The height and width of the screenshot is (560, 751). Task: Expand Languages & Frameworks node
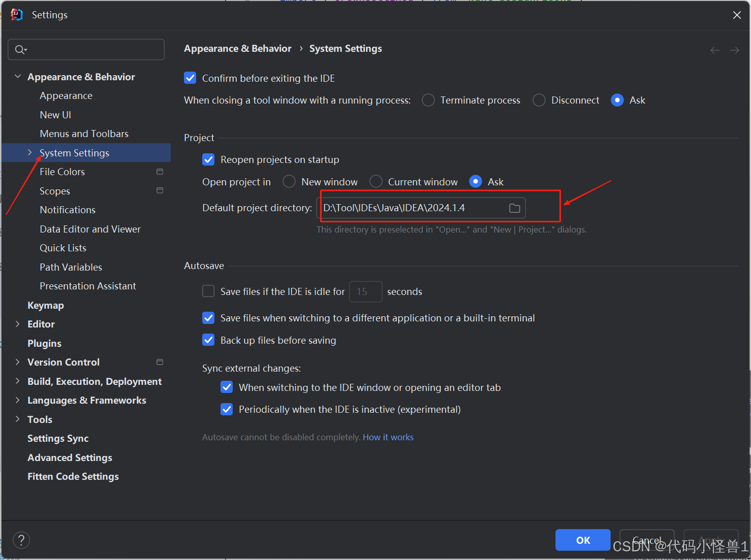(18, 400)
